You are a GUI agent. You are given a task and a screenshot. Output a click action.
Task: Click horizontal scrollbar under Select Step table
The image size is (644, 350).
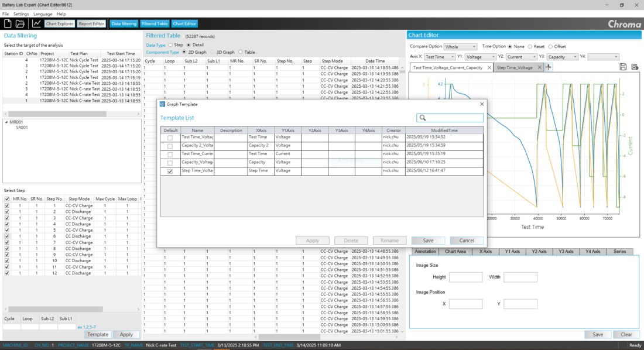tap(56, 309)
